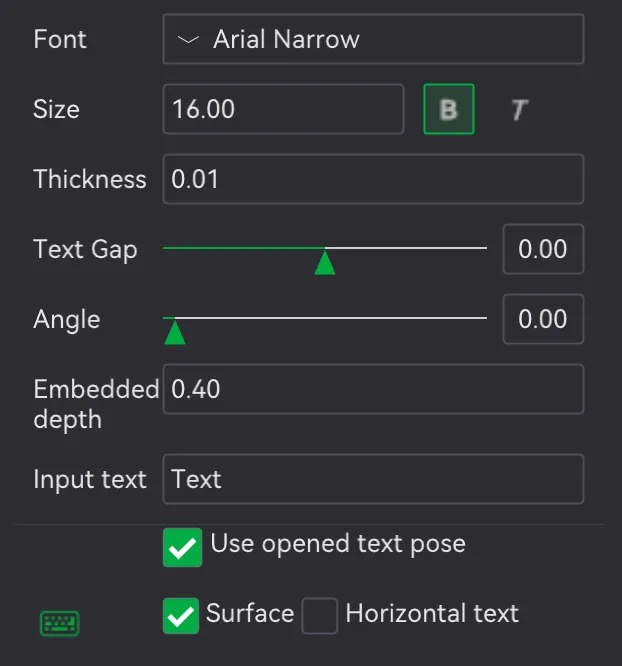Uncheck Use opened text pose
The height and width of the screenshot is (666, 622).
point(182,547)
